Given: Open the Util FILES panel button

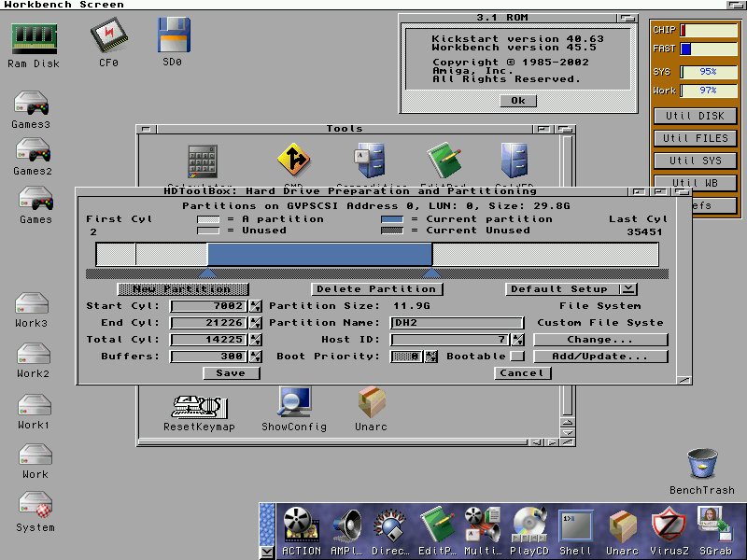Looking at the screenshot, I should (695, 138).
